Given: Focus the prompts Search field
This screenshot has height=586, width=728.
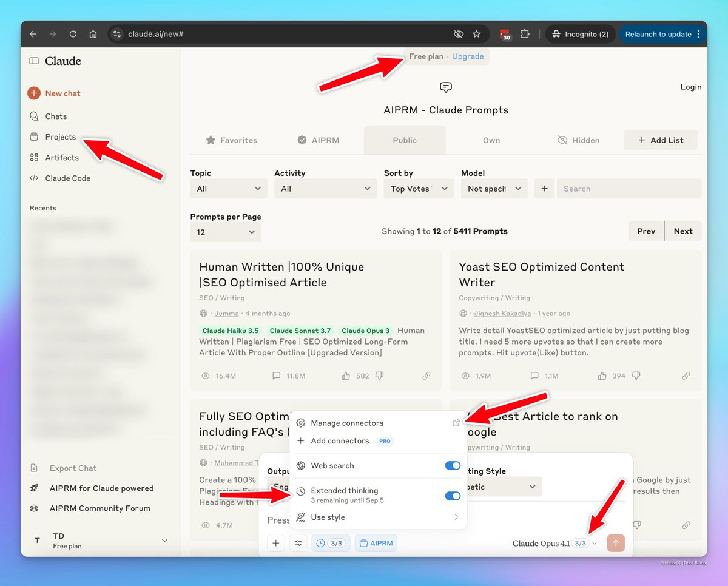Looking at the screenshot, I should [629, 189].
